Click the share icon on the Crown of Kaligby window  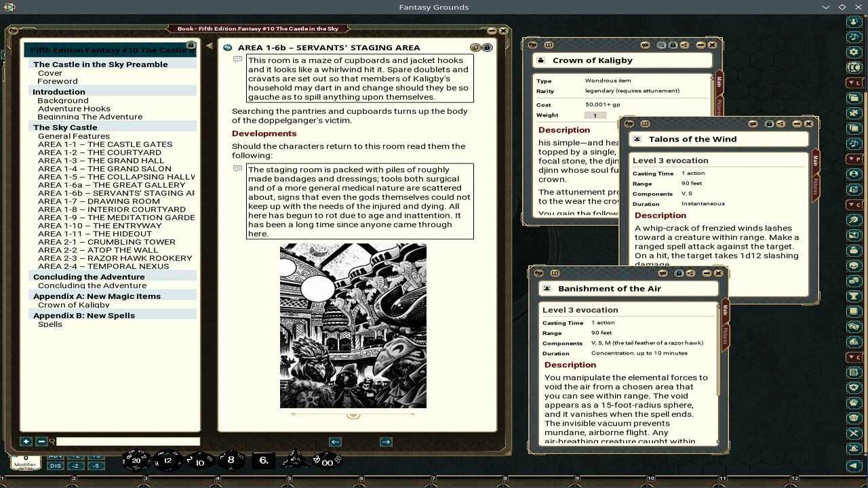(x=684, y=45)
